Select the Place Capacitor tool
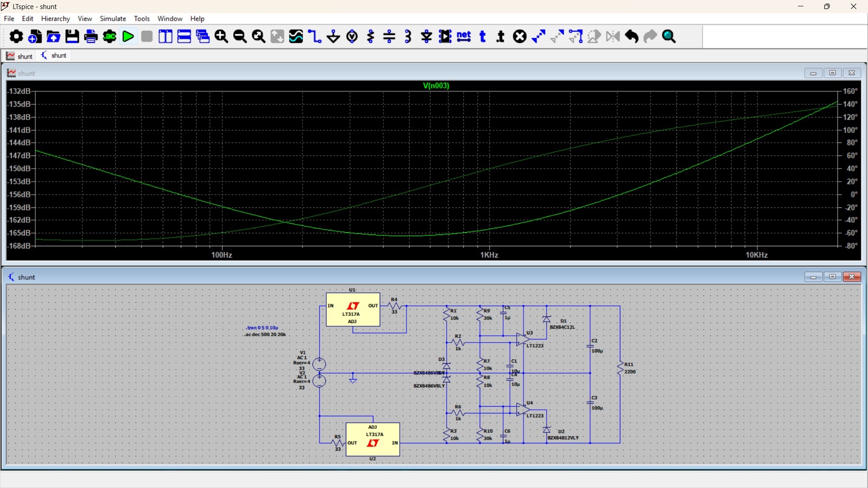The image size is (868, 488). (389, 37)
